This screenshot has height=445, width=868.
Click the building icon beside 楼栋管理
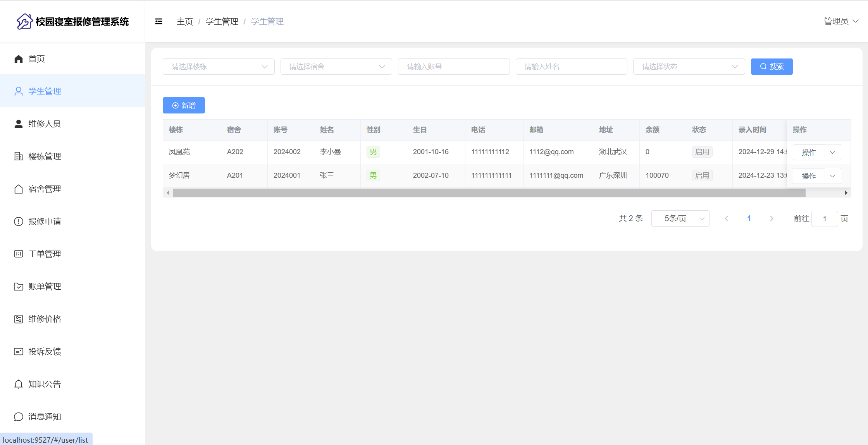(x=19, y=156)
